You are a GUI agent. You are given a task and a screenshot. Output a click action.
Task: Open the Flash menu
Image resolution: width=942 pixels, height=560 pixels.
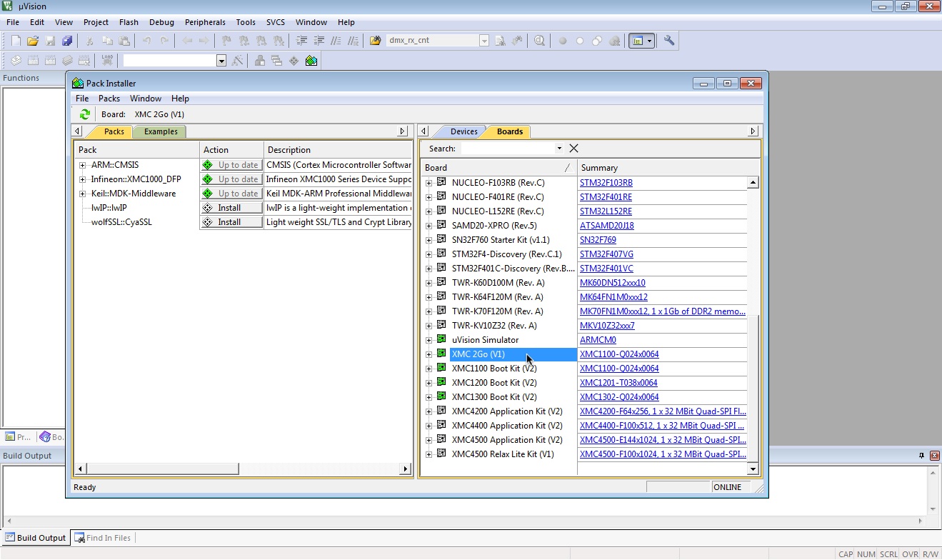pos(129,22)
